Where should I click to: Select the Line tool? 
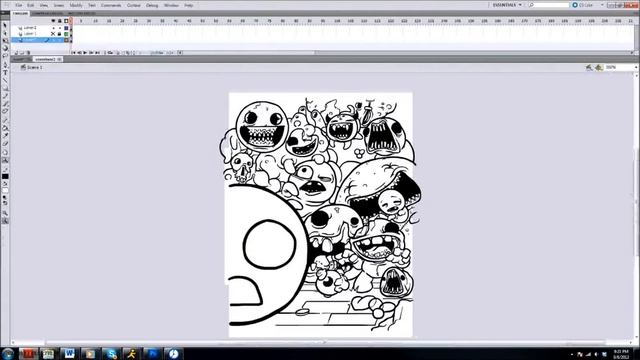point(5,80)
